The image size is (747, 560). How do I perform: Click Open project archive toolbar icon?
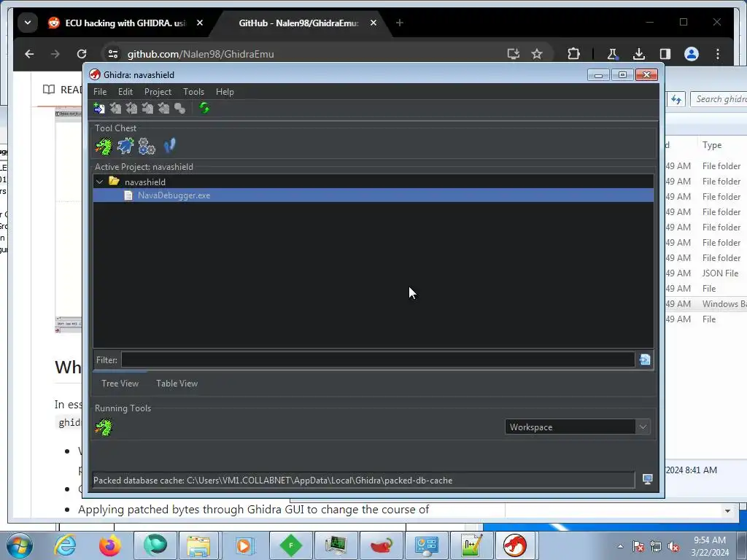tap(99, 108)
